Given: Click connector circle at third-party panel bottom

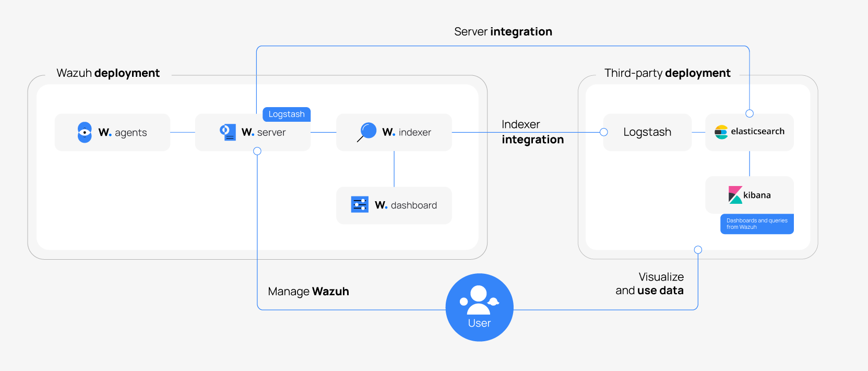Looking at the screenshot, I should point(698,250).
